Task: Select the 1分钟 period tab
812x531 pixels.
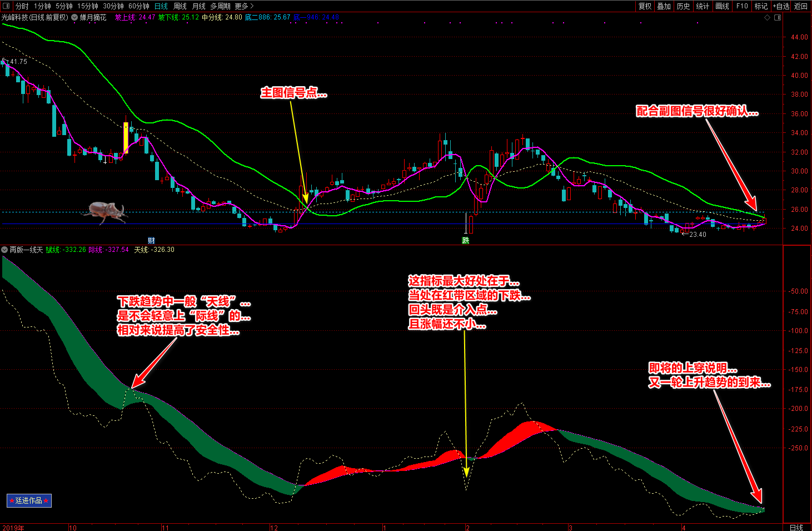Action: [x=42, y=6]
